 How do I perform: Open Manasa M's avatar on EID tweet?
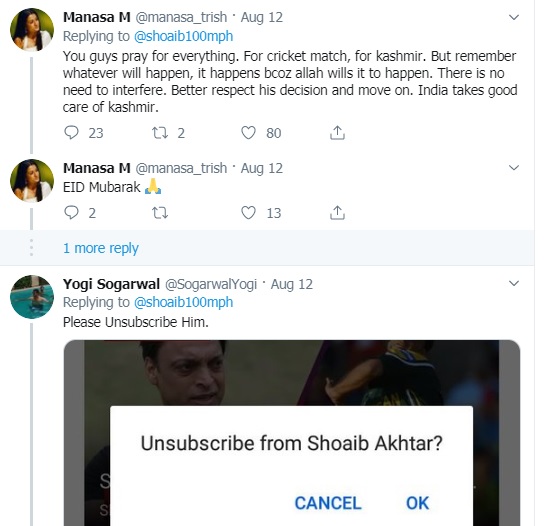[32, 181]
